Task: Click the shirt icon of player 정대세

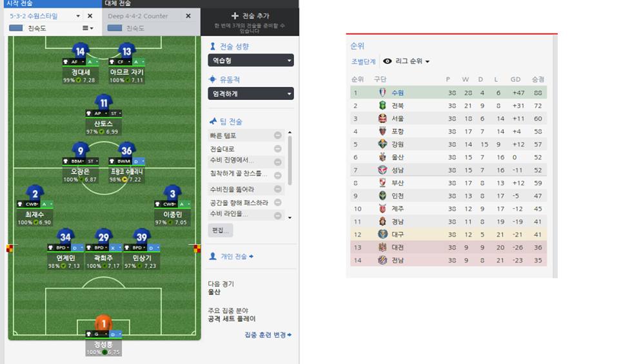Action: (x=80, y=52)
